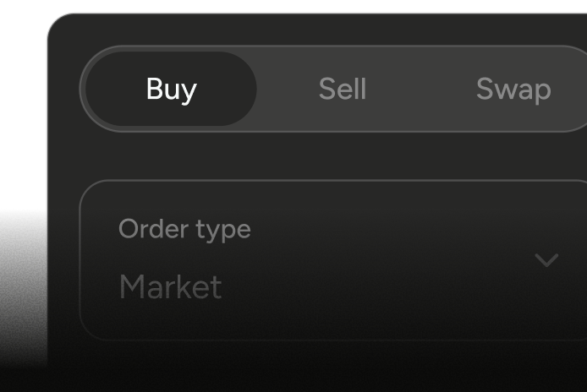Select the Buy tab
The width and height of the screenshot is (587, 392).
pos(171,89)
